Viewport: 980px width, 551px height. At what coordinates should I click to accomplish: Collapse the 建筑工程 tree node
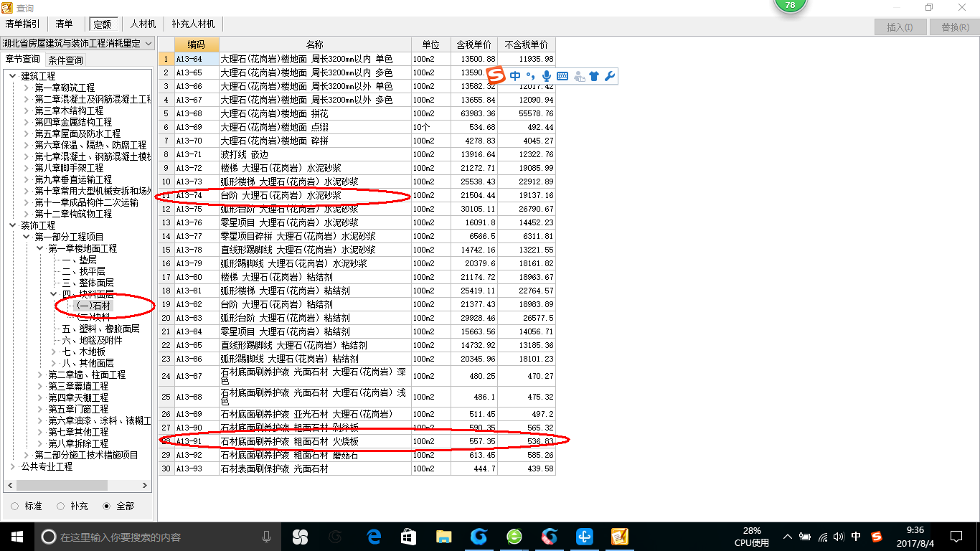point(12,76)
